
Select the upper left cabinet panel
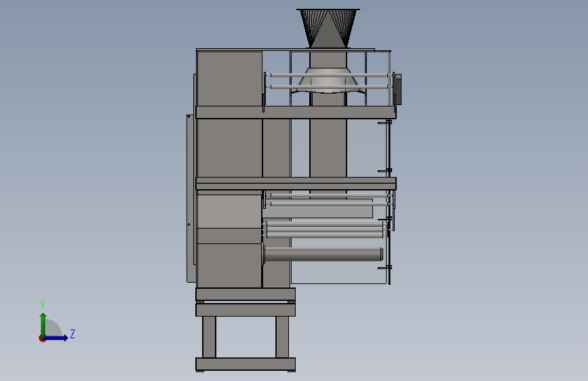229,79
